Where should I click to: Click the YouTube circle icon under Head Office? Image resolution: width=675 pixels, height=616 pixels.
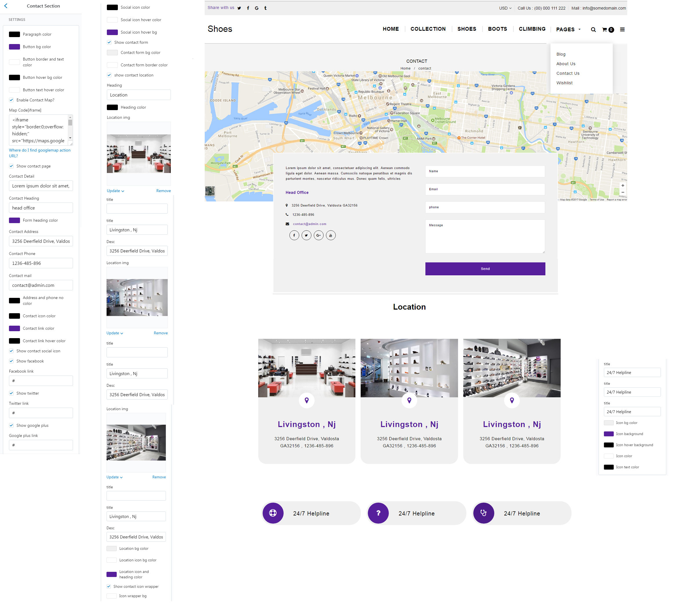(x=330, y=235)
